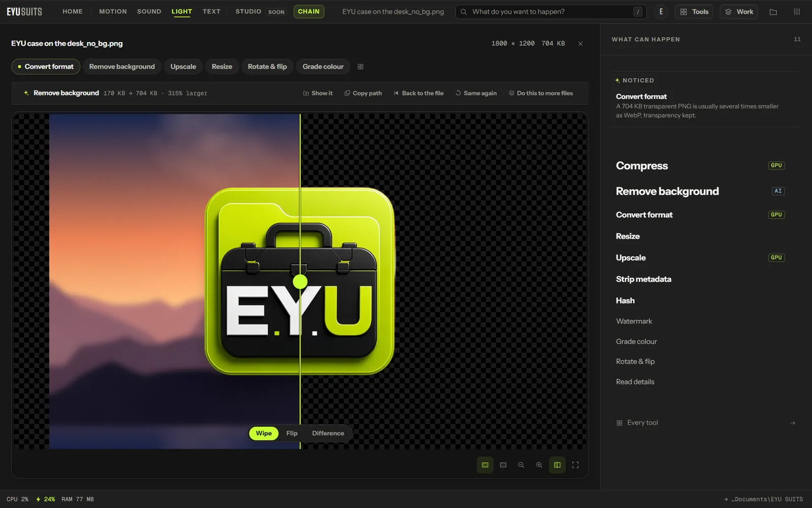Select the Difference comparison mode

328,433
